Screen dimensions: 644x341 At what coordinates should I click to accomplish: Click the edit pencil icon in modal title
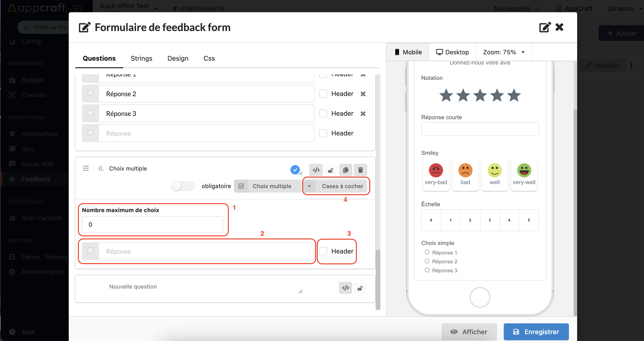click(84, 27)
